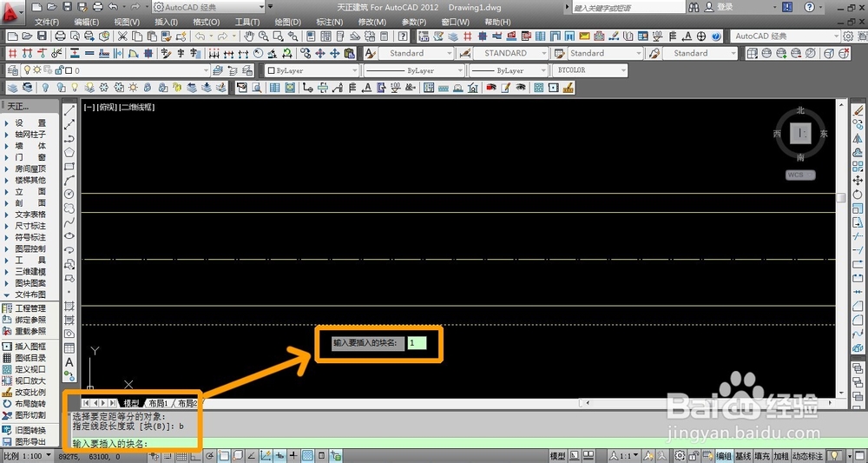Select the Circle draw tool
The height and width of the screenshot is (463, 868).
pos(69,194)
